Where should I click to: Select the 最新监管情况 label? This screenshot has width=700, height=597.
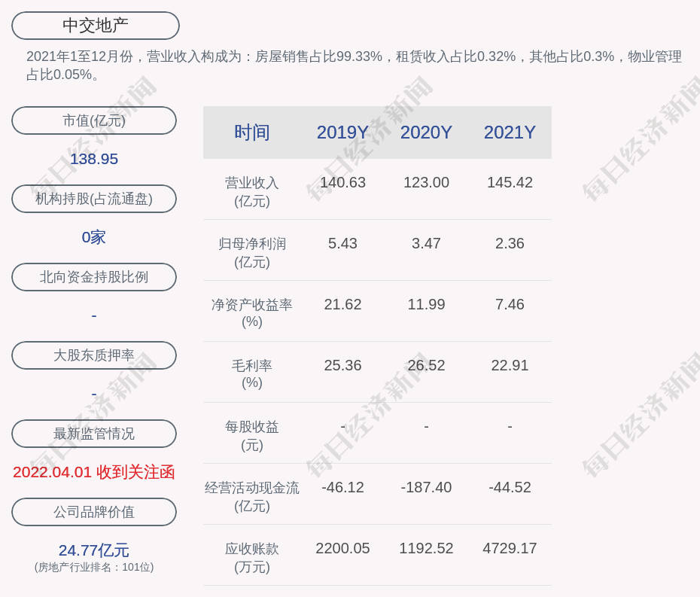tap(94, 434)
